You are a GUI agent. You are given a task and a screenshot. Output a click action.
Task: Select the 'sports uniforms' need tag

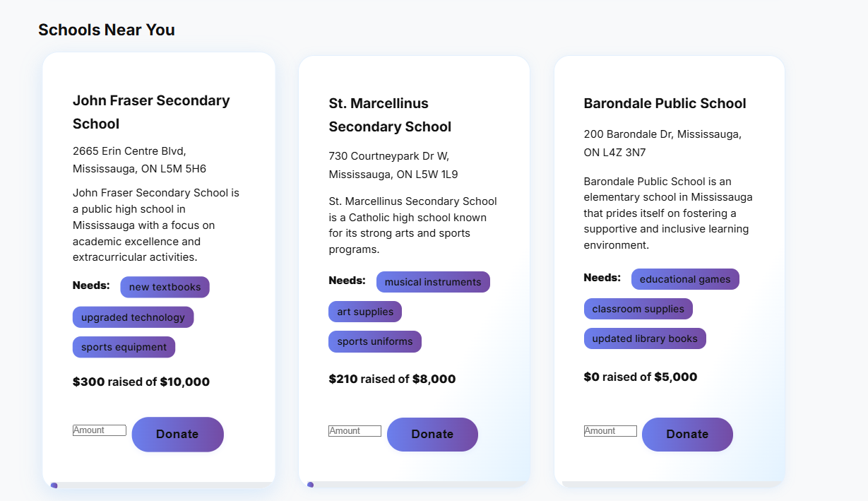375,341
